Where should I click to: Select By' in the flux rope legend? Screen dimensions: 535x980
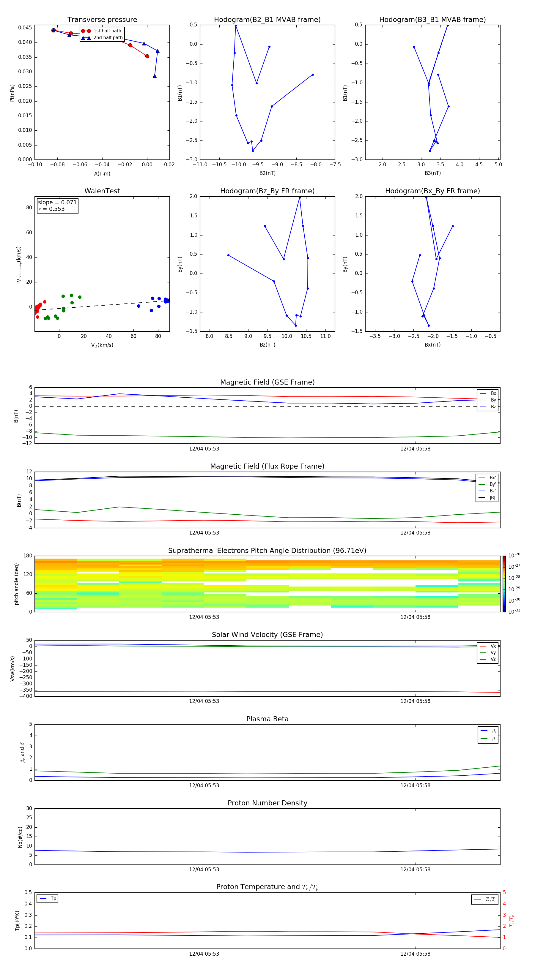click(x=487, y=484)
